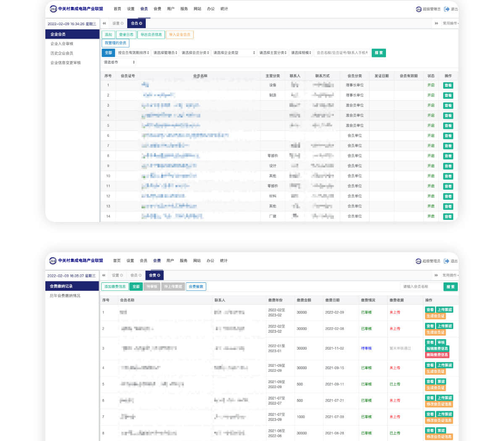Click the tab scroll-right arrows in the members window
This screenshot has width=504, height=441.
[x=436, y=23]
